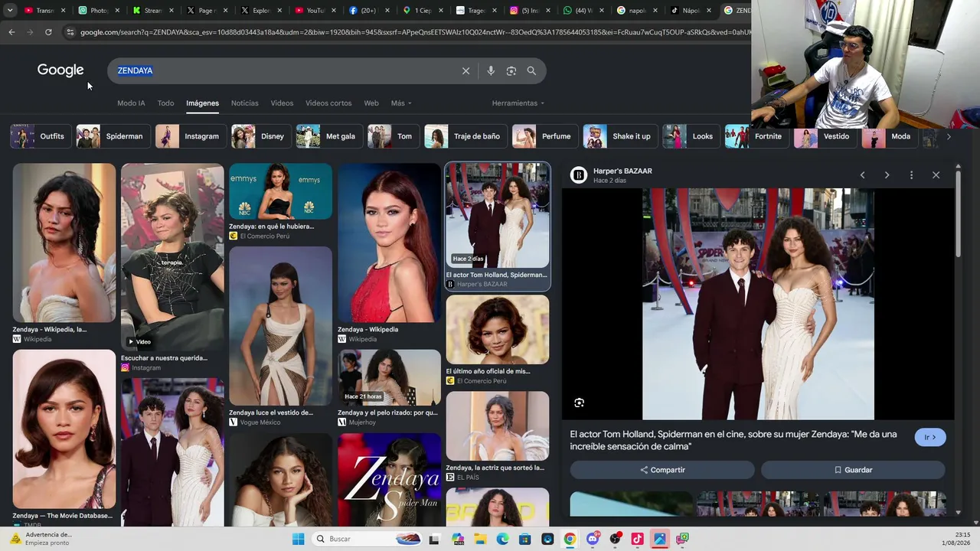This screenshot has height=551, width=980.
Task: Open 'Zendaya — The Movie Database' thumbnail
Action: click(x=64, y=429)
